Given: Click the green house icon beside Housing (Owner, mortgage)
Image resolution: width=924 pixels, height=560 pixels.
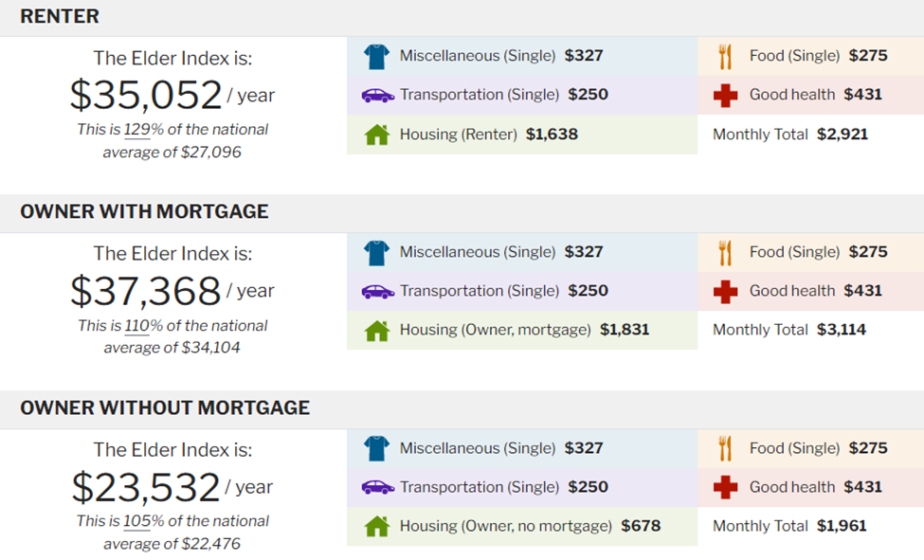Looking at the screenshot, I should 377,330.
